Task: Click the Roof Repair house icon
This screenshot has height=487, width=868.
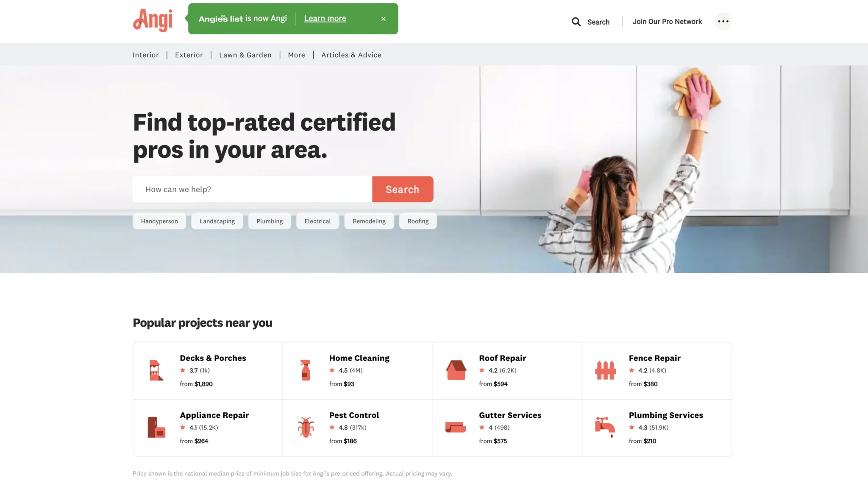Action: [x=456, y=370]
